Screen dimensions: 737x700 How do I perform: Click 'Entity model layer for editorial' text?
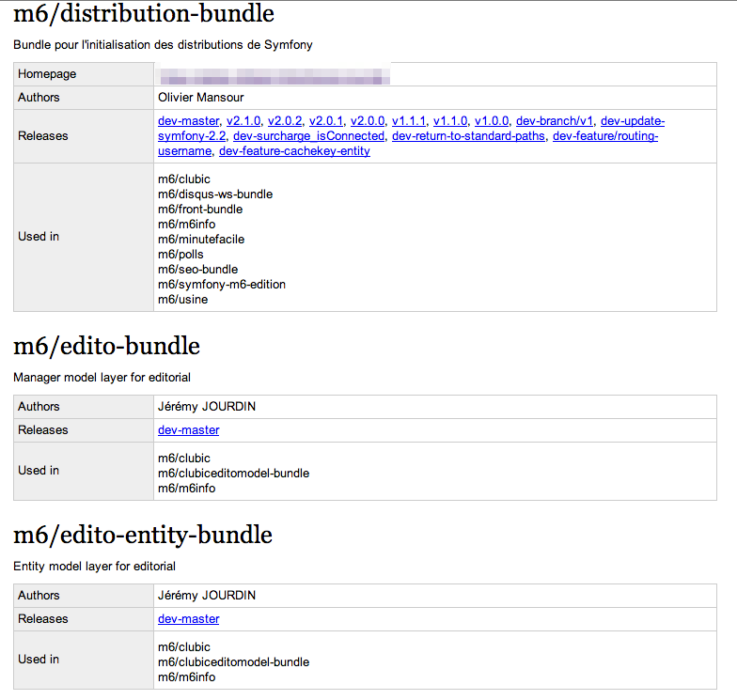click(x=94, y=566)
